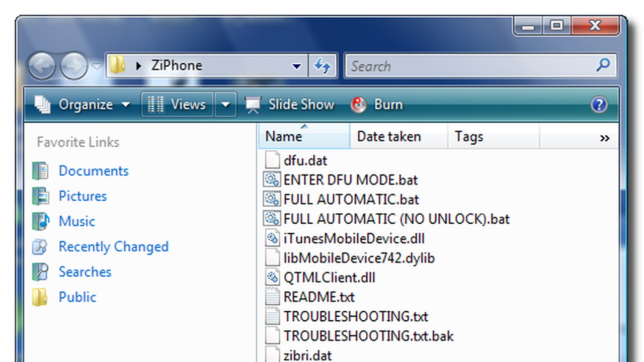Screen dimensions: 644x362
Task: Click the folder icon in address bar
Action: tap(117, 65)
